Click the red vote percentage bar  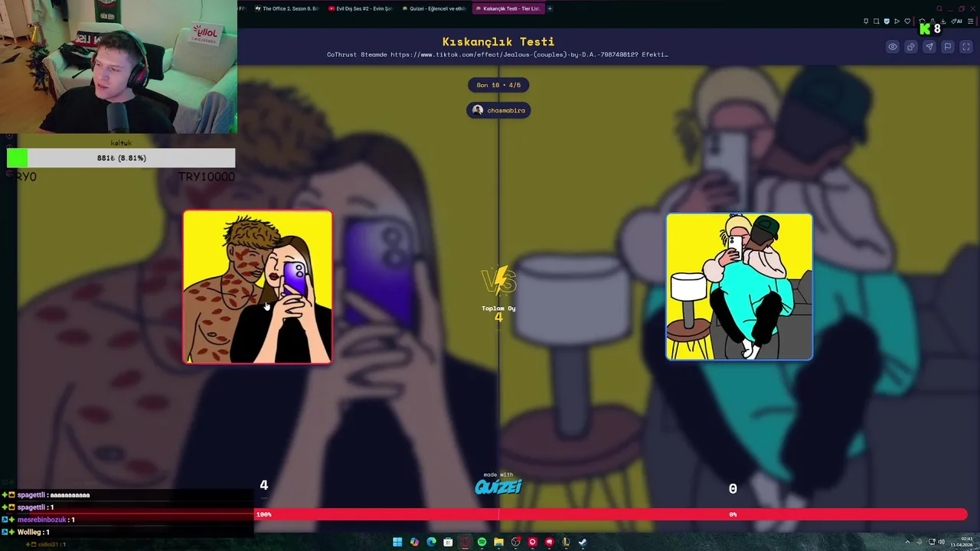pos(611,514)
